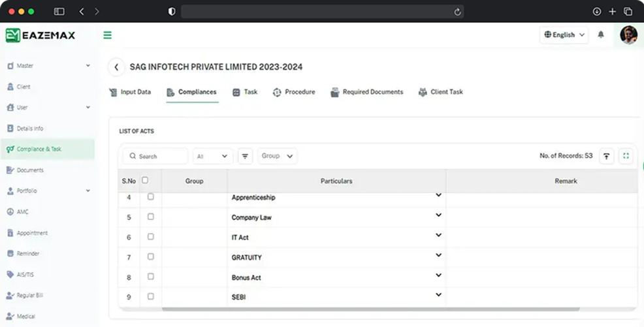Click the Remark column header

pos(566,181)
